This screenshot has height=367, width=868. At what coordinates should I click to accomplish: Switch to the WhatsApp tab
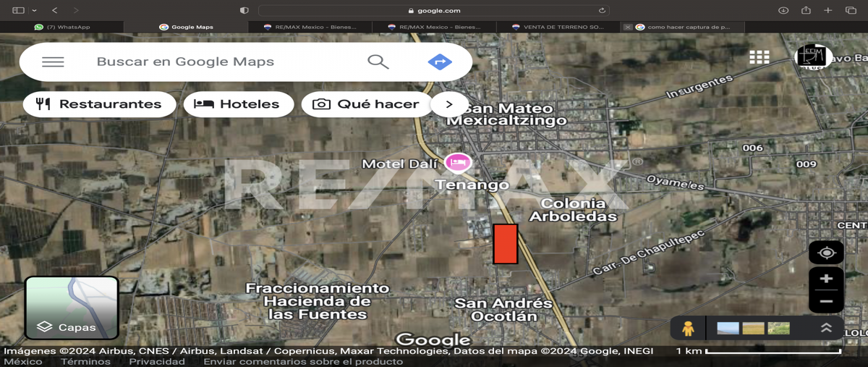tap(62, 27)
